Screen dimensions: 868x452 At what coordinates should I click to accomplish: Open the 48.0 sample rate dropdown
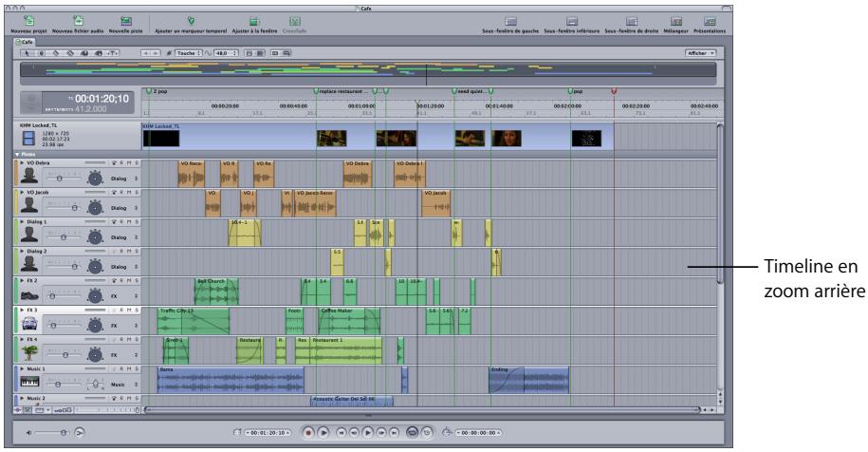227,53
